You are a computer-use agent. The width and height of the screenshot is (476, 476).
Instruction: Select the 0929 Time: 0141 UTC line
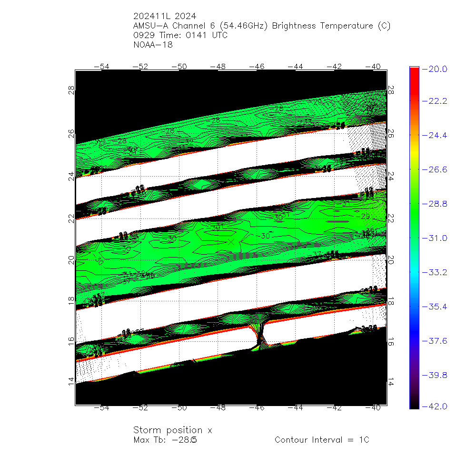click(x=180, y=36)
